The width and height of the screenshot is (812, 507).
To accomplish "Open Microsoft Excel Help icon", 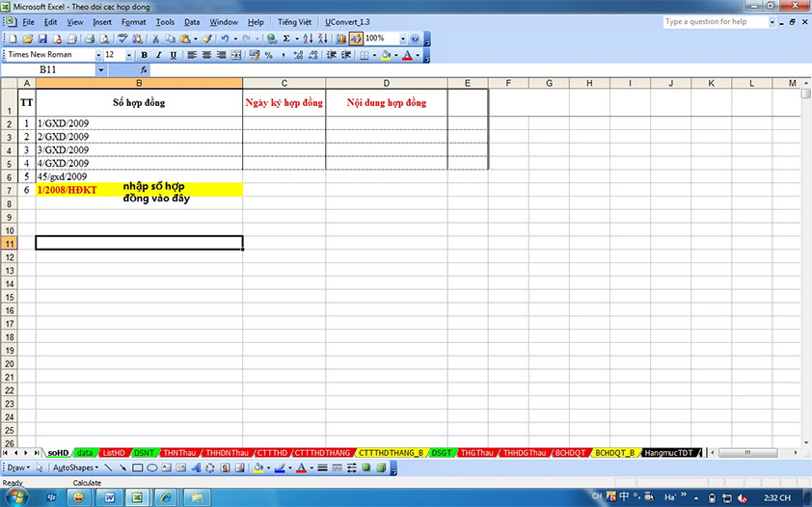I will coord(415,39).
